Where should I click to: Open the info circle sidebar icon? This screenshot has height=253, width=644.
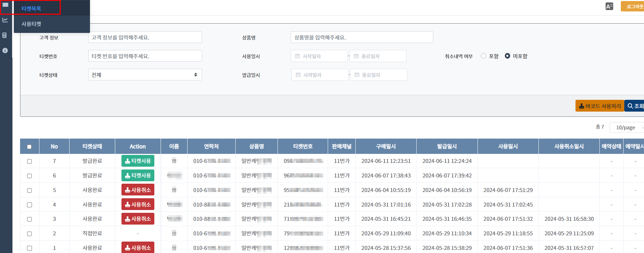(5, 51)
